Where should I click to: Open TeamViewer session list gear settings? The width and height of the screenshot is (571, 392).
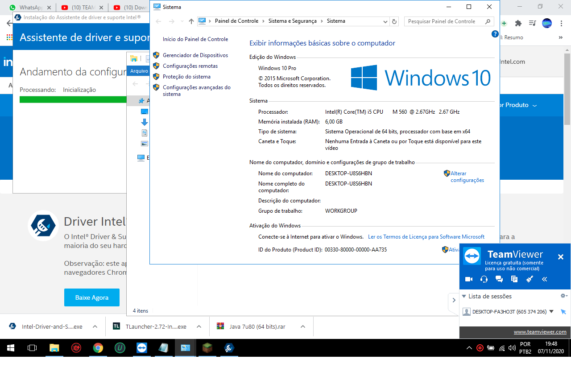pos(564,296)
